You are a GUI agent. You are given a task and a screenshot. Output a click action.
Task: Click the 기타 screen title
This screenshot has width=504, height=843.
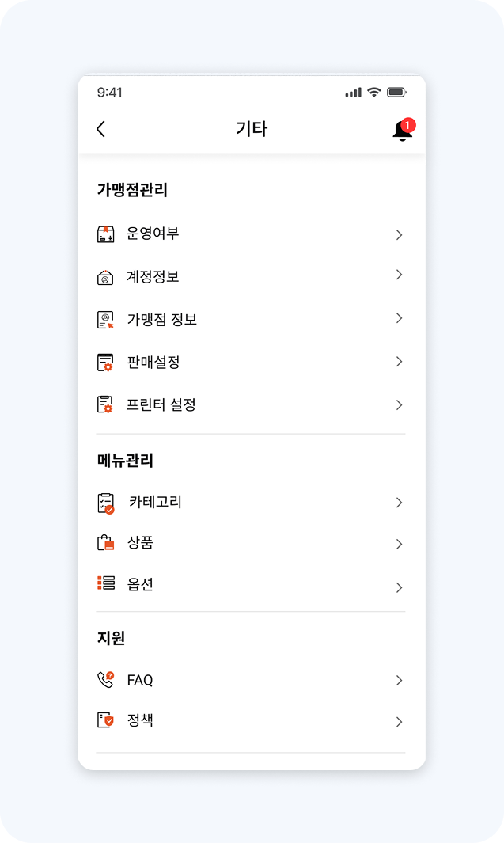pos(252,129)
